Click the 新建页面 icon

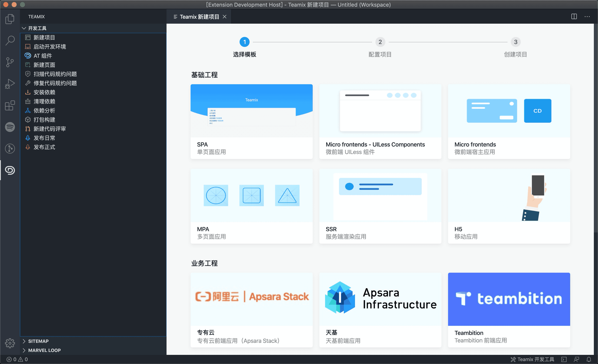click(28, 65)
